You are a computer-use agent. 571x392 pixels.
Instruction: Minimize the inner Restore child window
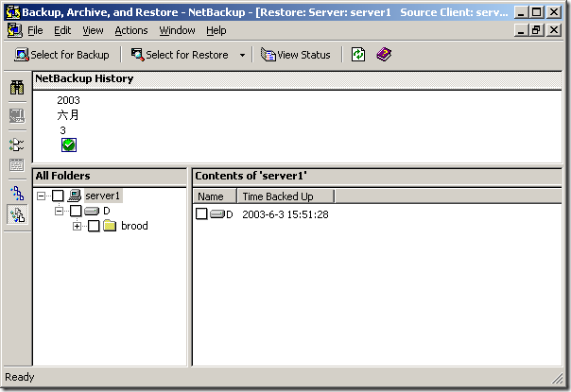pyautogui.click(x=521, y=30)
